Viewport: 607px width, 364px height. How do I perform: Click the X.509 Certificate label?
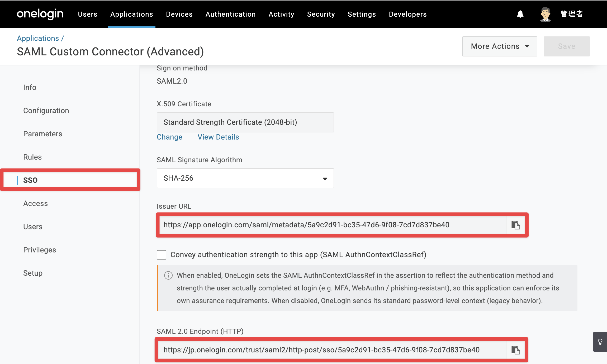(184, 104)
